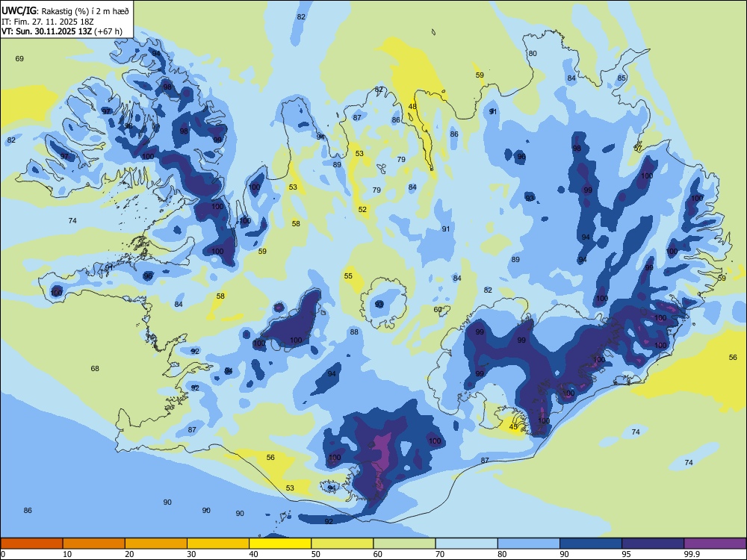Screen dimensions: 747x560
Task: Click the legend tick label '40'
Action: pyautogui.click(x=253, y=554)
